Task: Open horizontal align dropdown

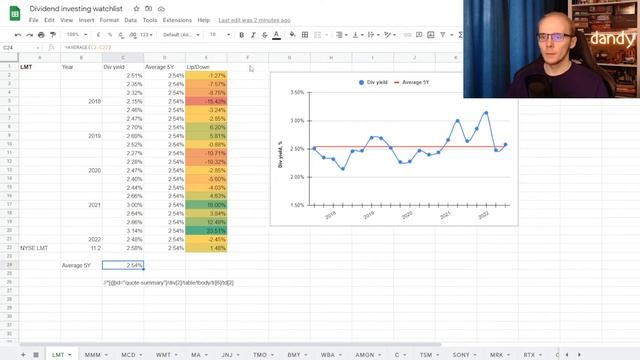Action: coord(341,35)
